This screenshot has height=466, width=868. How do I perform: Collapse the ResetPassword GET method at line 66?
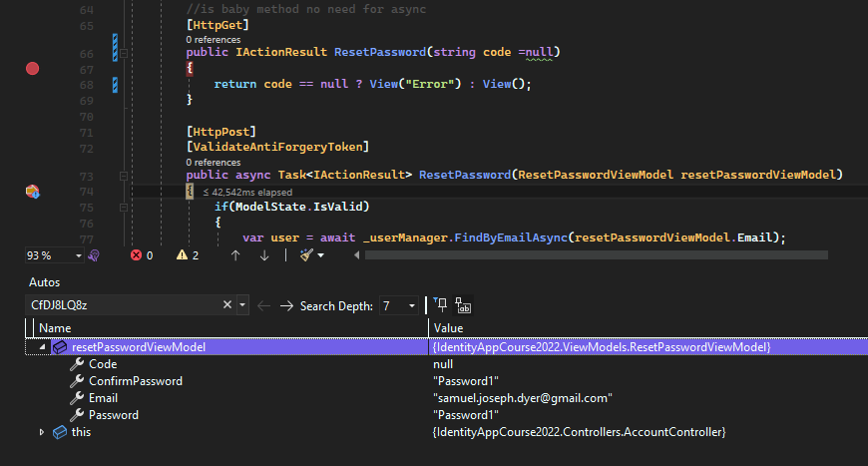tap(124, 54)
